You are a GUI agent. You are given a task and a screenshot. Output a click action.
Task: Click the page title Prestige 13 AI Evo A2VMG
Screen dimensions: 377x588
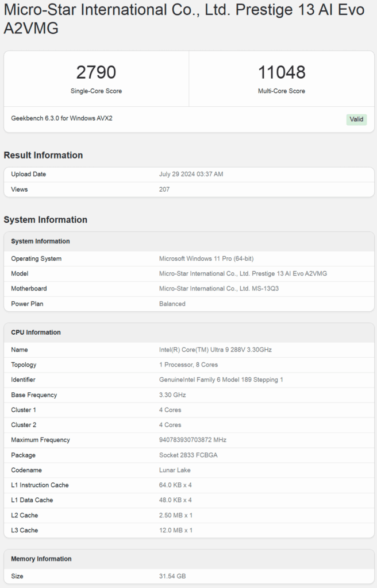pyautogui.click(x=184, y=19)
